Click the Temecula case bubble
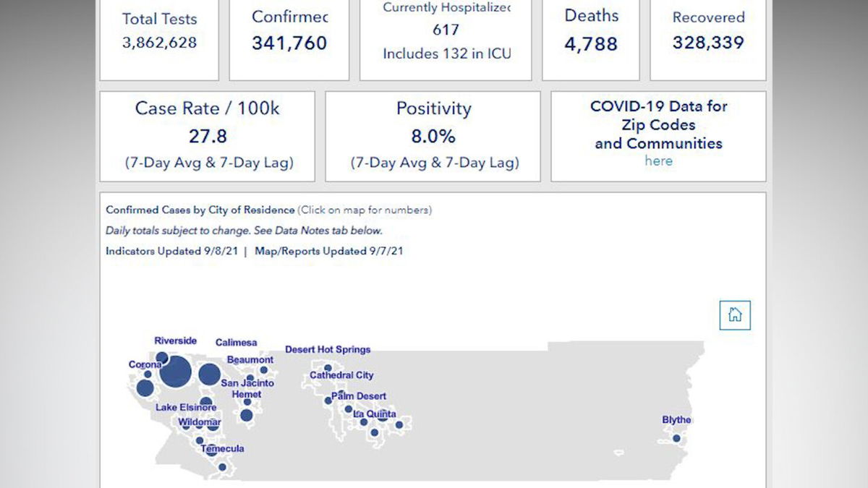The width and height of the screenshot is (868, 488). pos(210,450)
